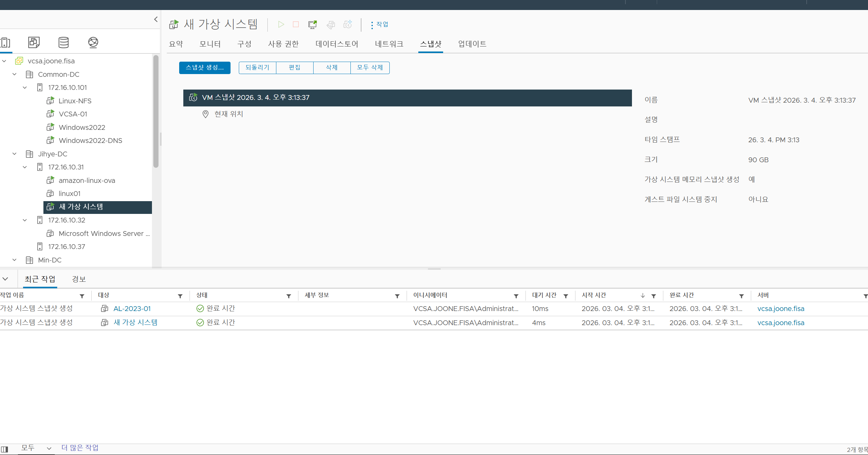
Task: Open the Networking inventory view icon
Action: 93,42
